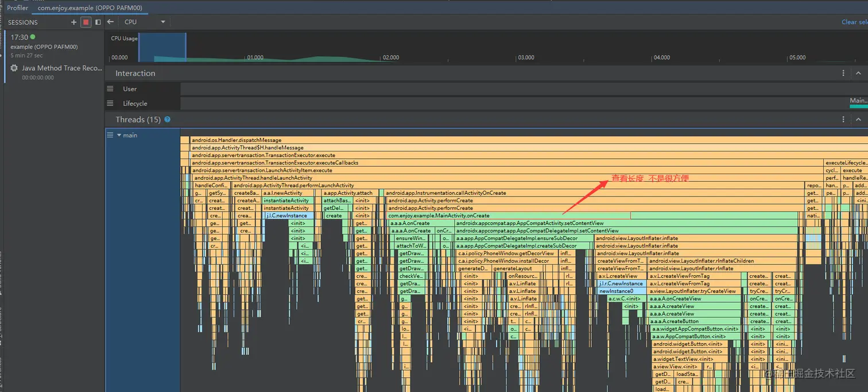This screenshot has width=868, height=392.
Task: Select a.a.I.newActivity bar
Action: 288,193
